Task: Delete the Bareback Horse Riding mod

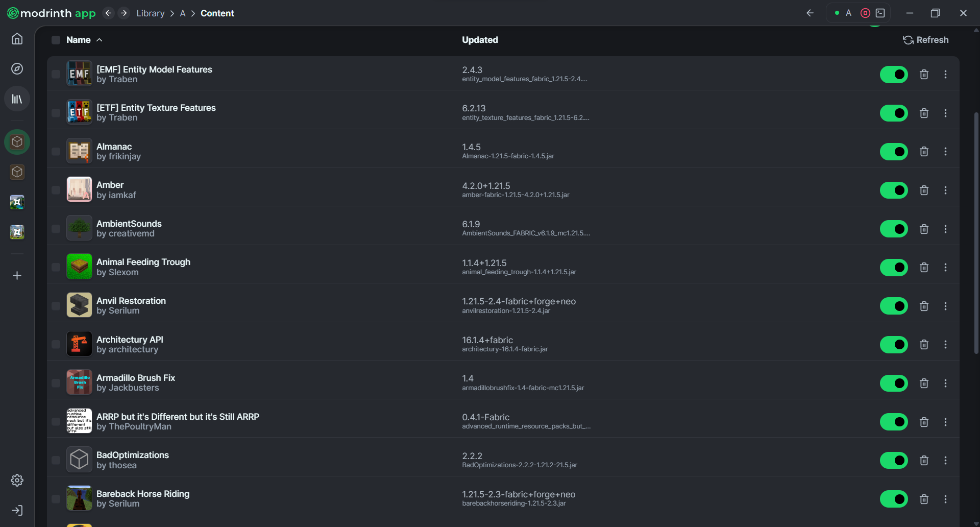Action: pyautogui.click(x=924, y=499)
